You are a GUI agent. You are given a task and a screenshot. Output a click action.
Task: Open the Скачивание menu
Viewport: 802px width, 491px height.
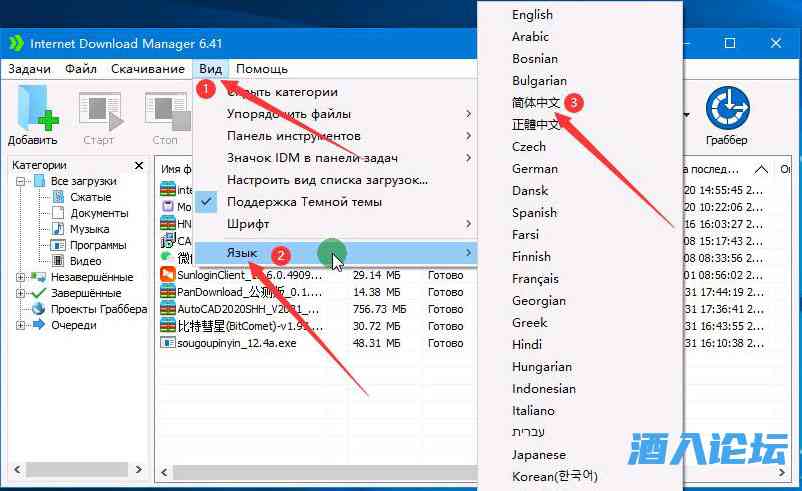click(x=148, y=69)
